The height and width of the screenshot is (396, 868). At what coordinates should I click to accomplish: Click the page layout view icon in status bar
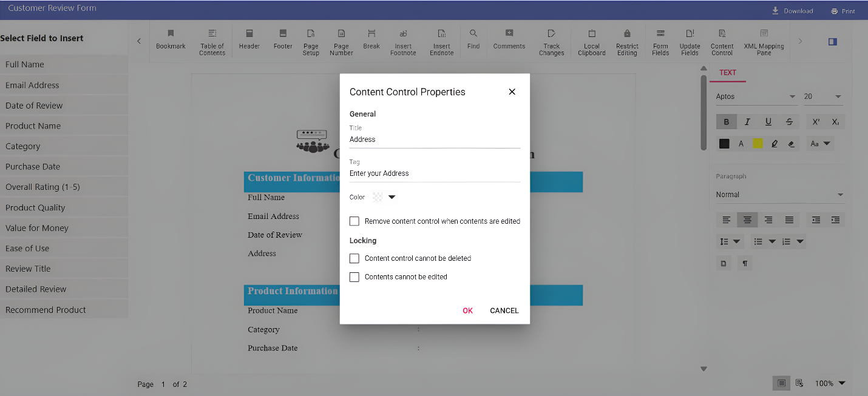click(x=782, y=383)
